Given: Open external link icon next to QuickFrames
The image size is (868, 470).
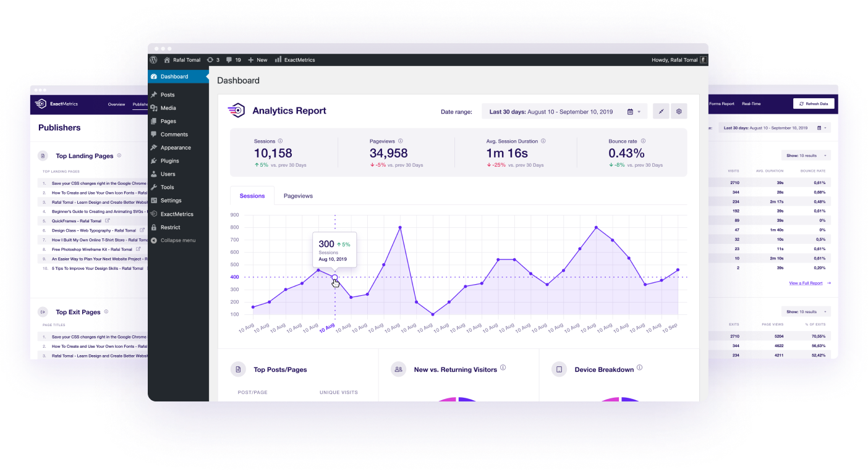Looking at the screenshot, I should click(x=108, y=220).
